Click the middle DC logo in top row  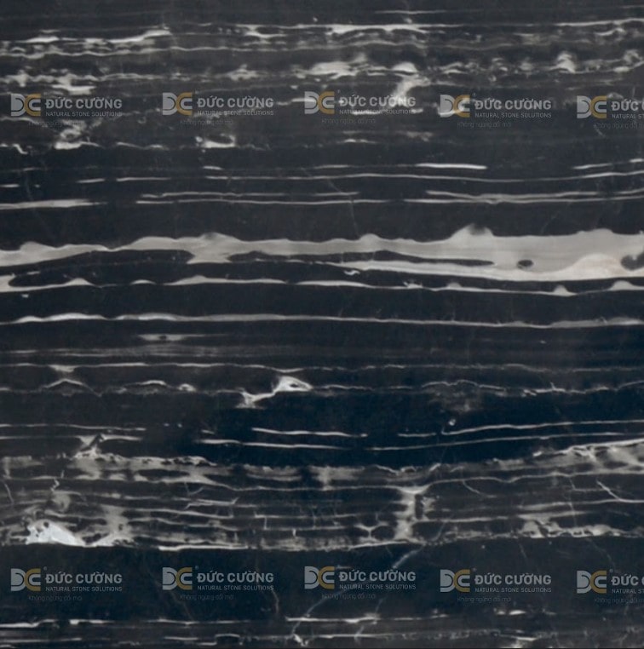pyautogui.click(x=319, y=103)
